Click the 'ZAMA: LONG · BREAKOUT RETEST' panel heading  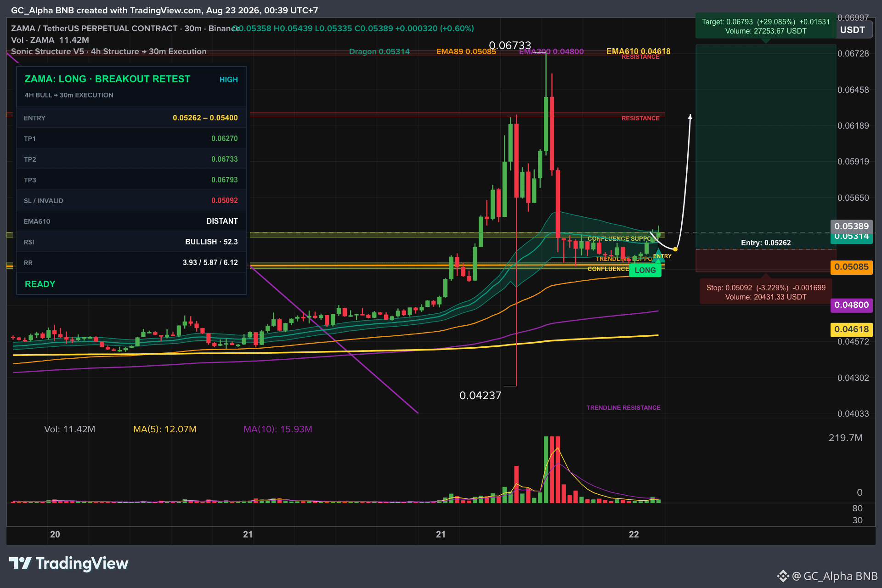(x=107, y=79)
